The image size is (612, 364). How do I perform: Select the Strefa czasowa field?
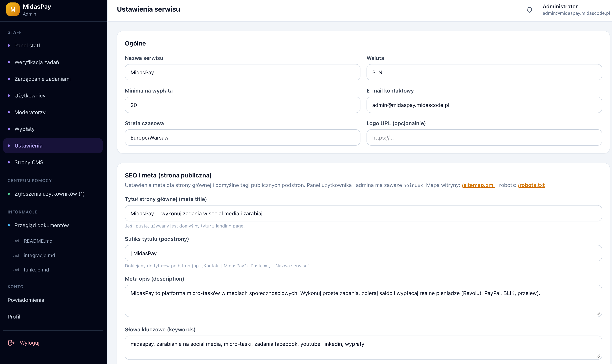(x=242, y=138)
